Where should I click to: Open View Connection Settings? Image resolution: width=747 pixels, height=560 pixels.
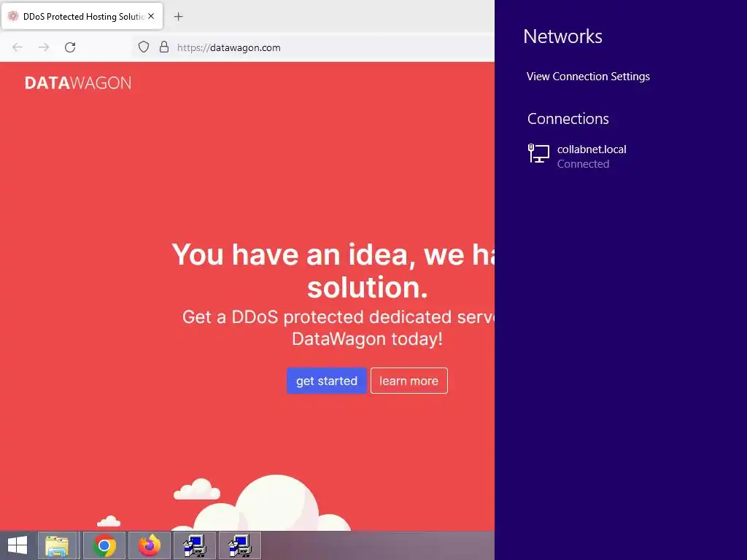click(x=588, y=76)
